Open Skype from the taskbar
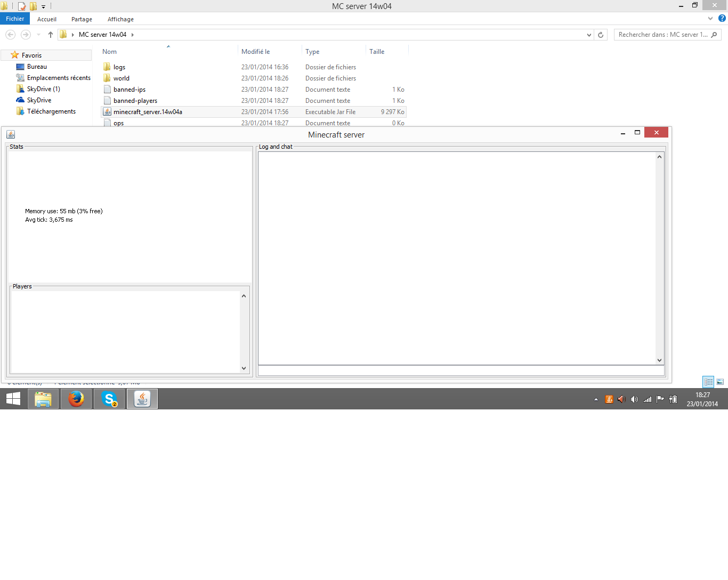728x580 pixels. pyautogui.click(x=109, y=399)
